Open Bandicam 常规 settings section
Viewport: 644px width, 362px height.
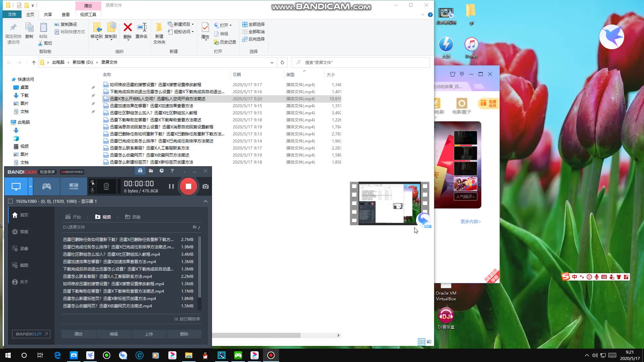point(20,232)
